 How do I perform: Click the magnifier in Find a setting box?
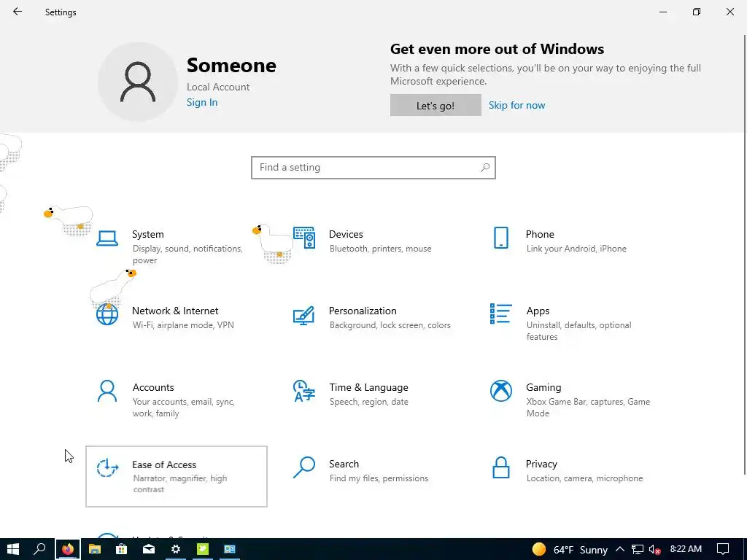(x=485, y=168)
